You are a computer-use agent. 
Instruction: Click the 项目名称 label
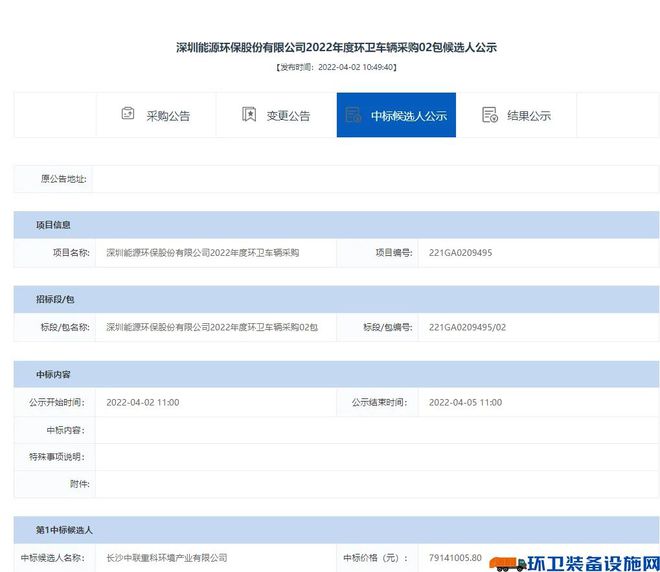[71, 253]
